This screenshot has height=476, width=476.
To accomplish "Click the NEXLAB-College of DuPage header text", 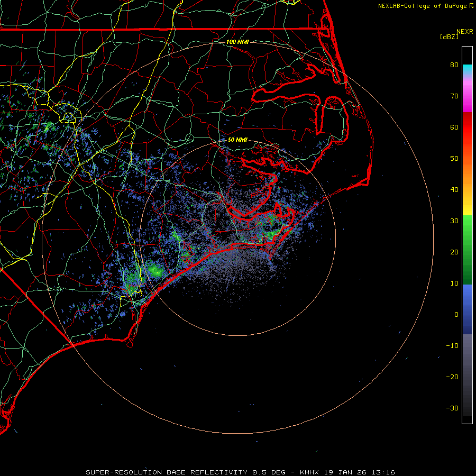I will [426, 6].
